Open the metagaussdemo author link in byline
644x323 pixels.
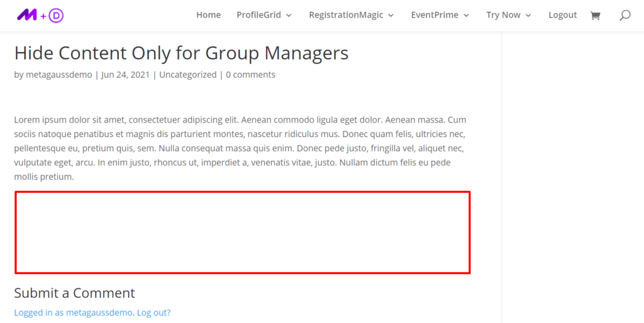click(59, 75)
